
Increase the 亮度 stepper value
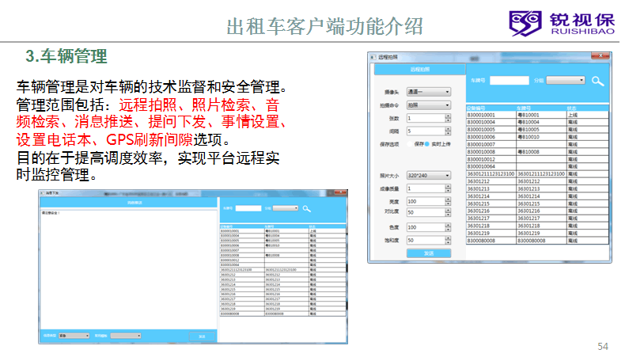pos(448,199)
